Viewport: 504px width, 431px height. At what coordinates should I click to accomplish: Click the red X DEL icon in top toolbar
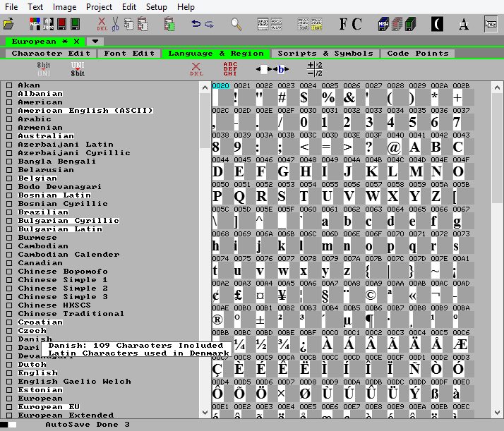coord(102,24)
